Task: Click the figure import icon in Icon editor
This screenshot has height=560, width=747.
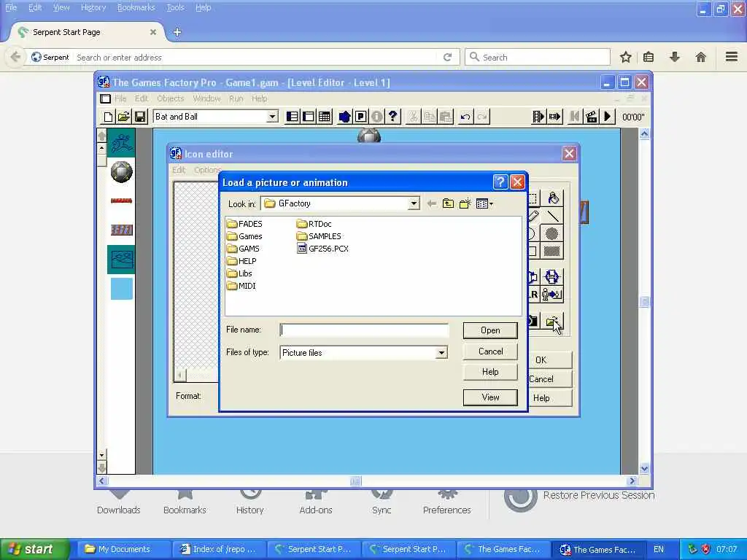Action: [551, 295]
